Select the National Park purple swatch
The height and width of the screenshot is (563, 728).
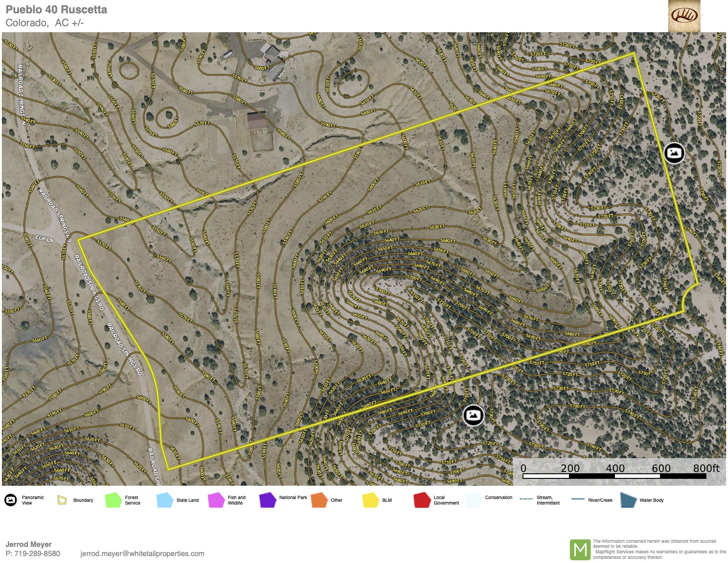click(267, 500)
